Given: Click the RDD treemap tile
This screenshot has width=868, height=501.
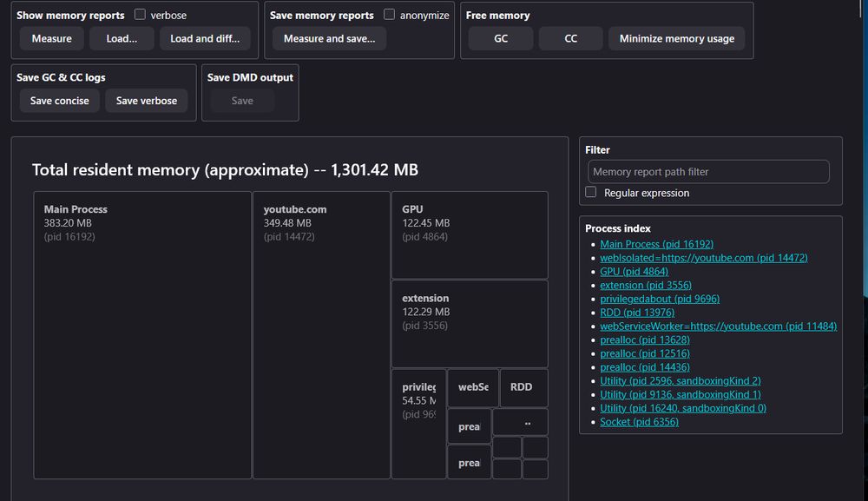Looking at the screenshot, I should 523,387.
